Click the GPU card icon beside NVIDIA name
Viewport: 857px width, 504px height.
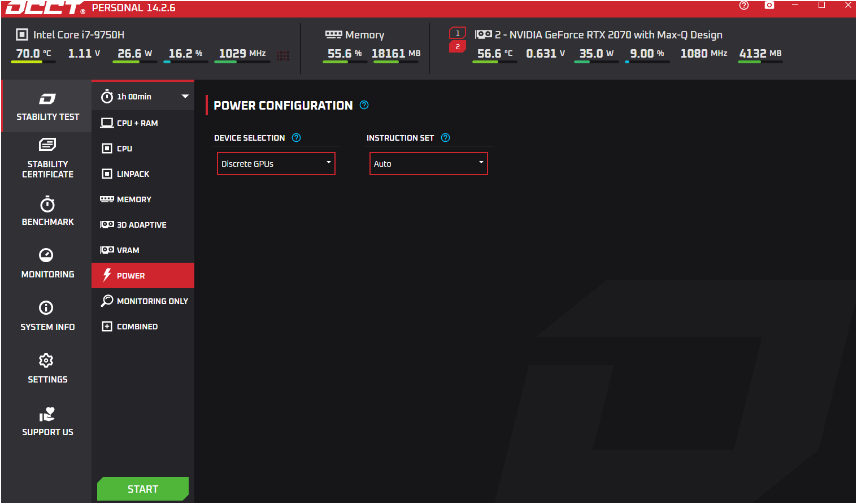click(x=484, y=34)
